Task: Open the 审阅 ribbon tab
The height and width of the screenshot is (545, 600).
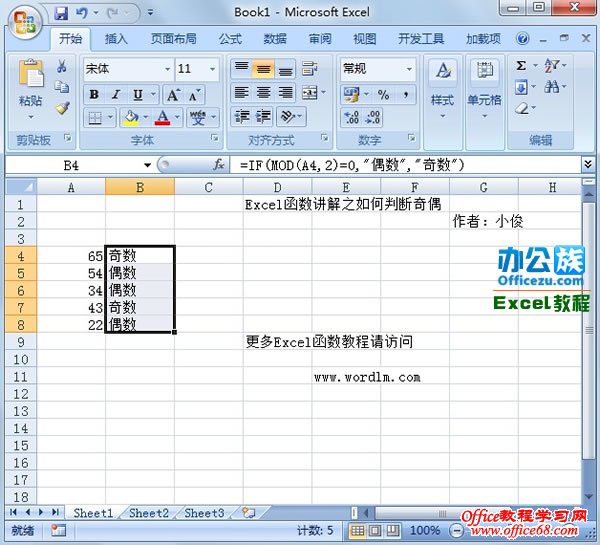Action: point(320,39)
